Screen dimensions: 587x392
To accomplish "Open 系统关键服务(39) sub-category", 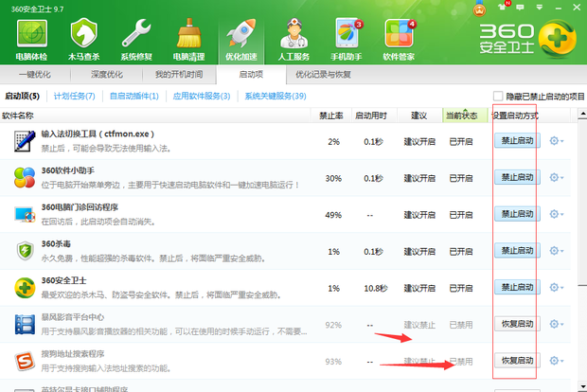I will (x=276, y=97).
